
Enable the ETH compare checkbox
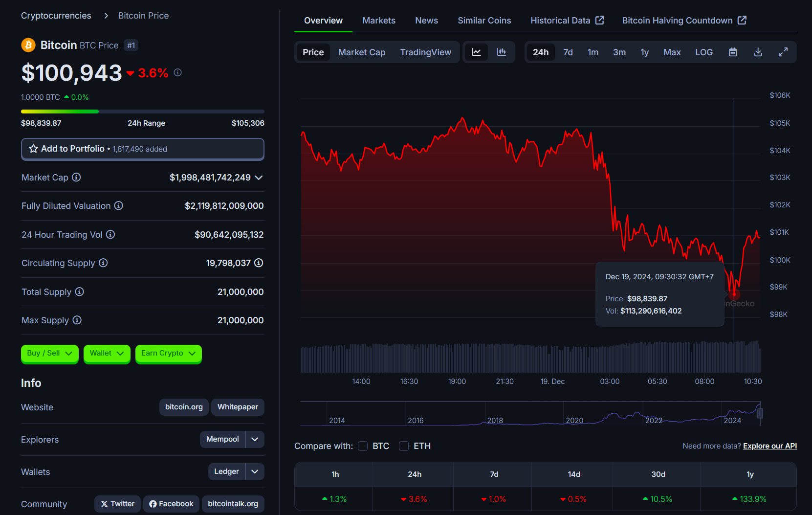[404, 446]
